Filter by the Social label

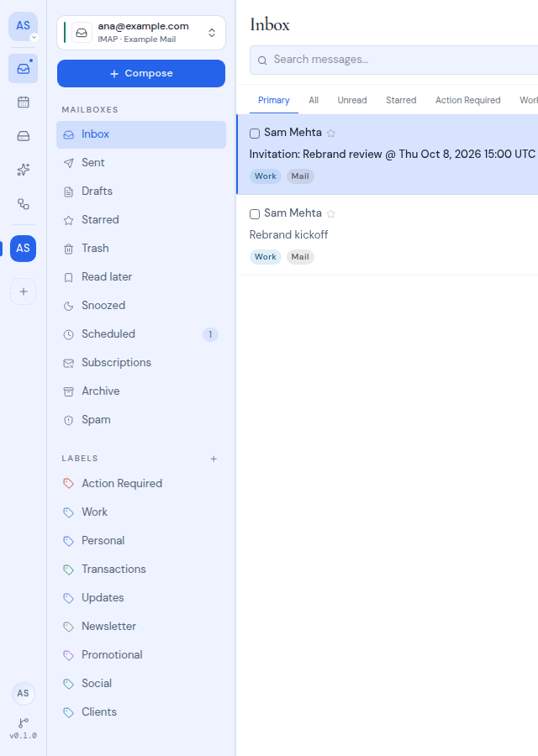click(x=141, y=683)
